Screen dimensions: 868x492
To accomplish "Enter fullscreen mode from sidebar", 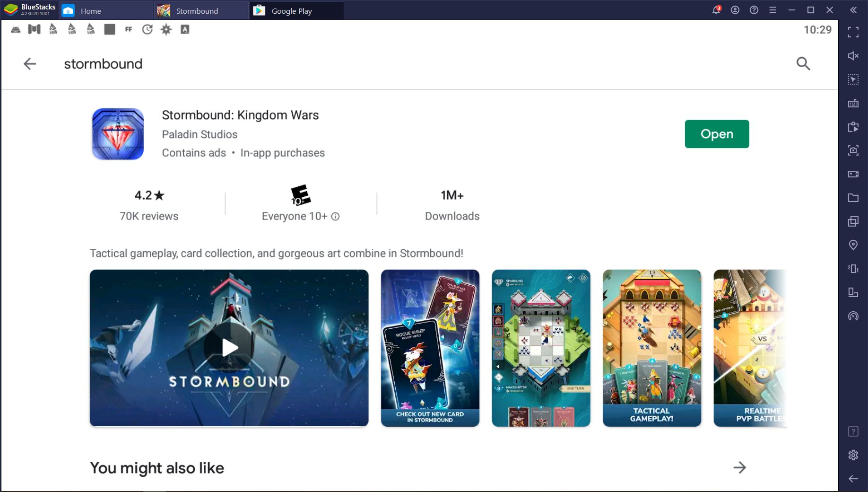I will pos(853,32).
